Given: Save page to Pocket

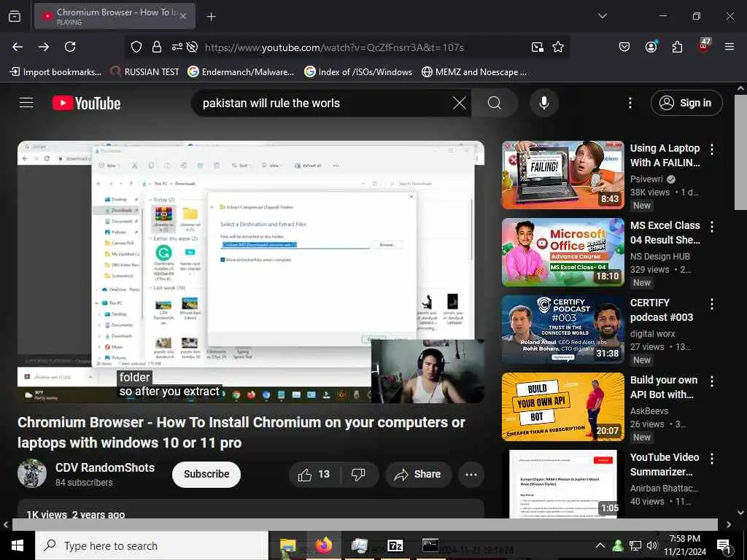Looking at the screenshot, I should pos(624,47).
